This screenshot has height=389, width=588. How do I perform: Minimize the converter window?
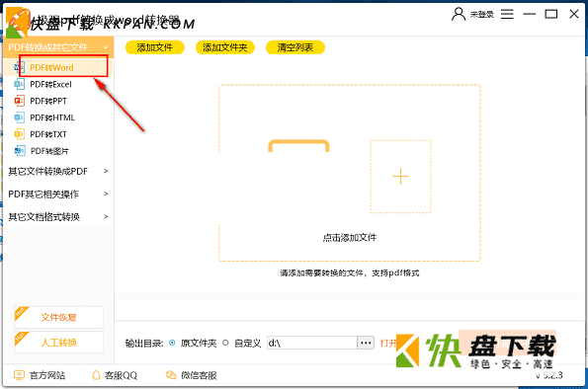coord(530,14)
